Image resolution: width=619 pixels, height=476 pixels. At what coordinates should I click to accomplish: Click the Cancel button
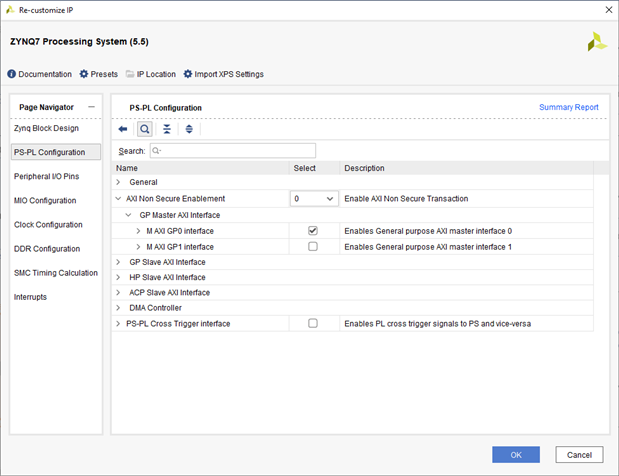coord(579,455)
